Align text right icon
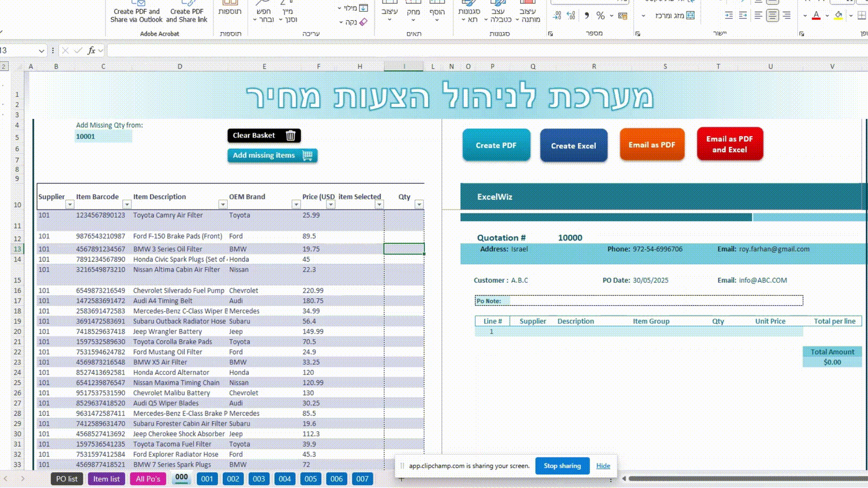Viewport: 868px width, 488px height. pyautogui.click(x=786, y=16)
